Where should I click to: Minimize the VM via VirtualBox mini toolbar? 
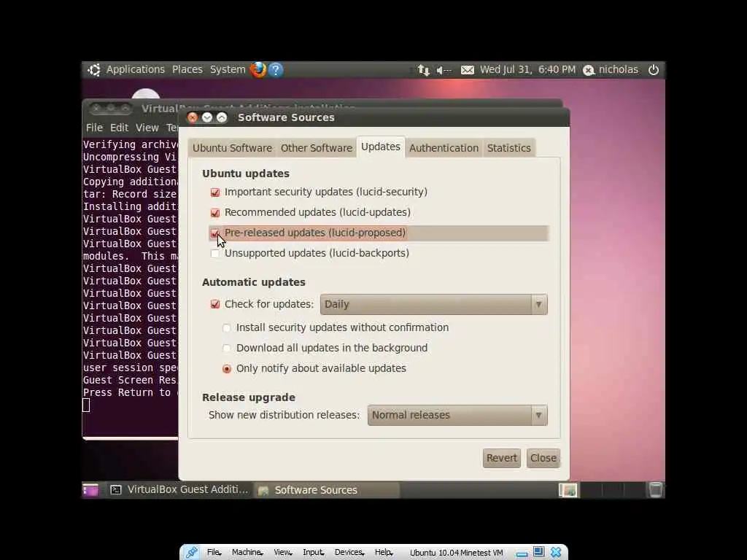click(522, 553)
